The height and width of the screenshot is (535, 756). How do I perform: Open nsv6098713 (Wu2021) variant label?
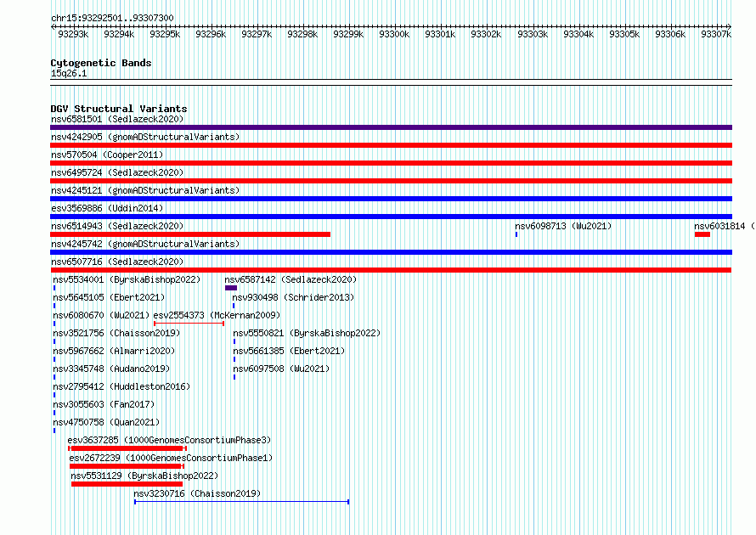563,226
